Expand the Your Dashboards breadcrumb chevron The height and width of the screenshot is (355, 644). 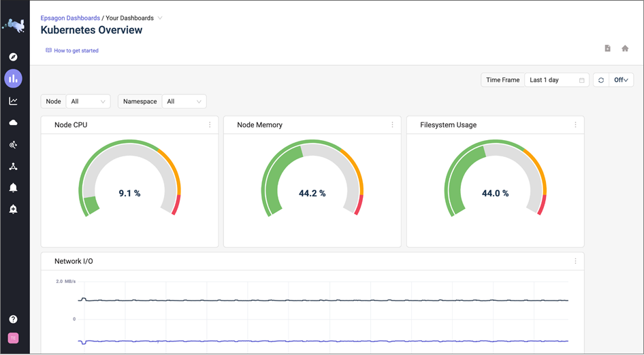point(160,18)
